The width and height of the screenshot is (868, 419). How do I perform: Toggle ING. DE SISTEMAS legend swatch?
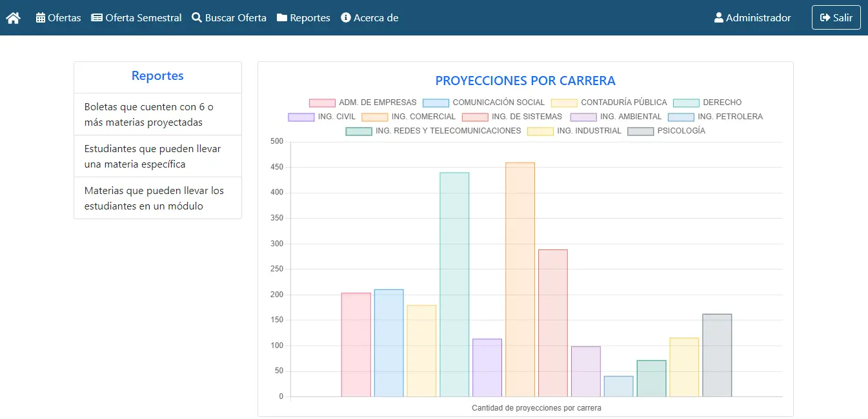tap(475, 117)
